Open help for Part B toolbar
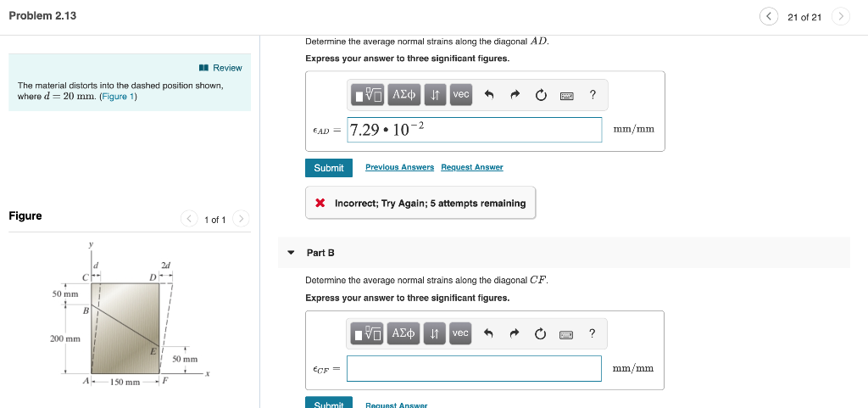 (x=593, y=333)
